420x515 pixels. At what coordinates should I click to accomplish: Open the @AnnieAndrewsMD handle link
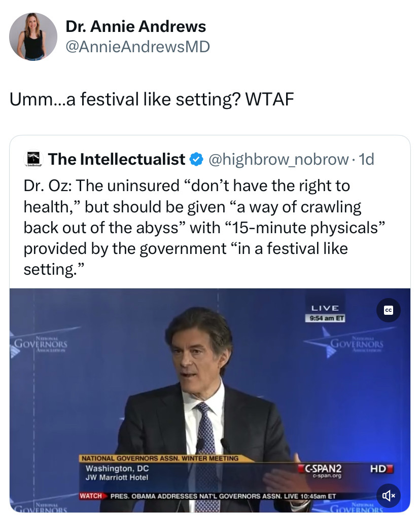coord(137,47)
